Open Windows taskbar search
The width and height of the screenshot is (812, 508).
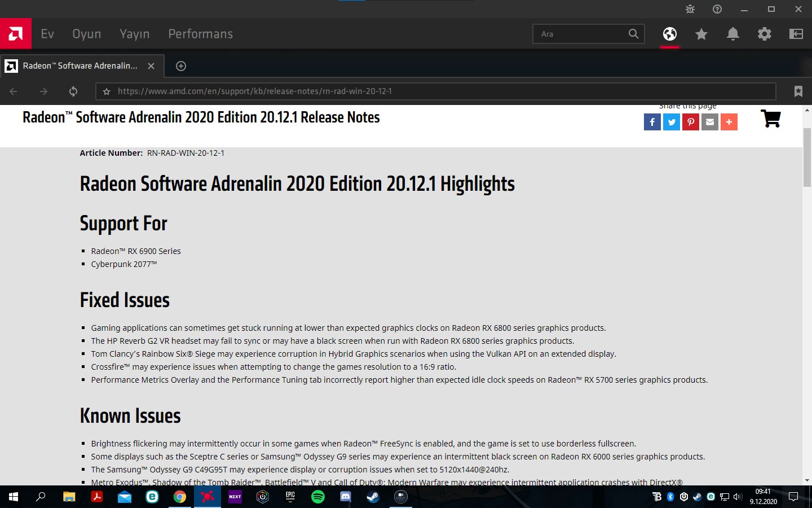tap(41, 497)
